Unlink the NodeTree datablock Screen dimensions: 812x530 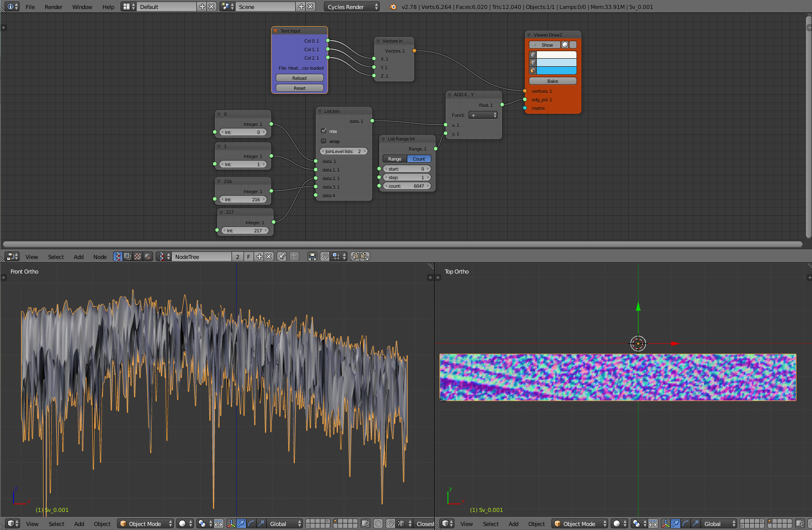click(269, 256)
